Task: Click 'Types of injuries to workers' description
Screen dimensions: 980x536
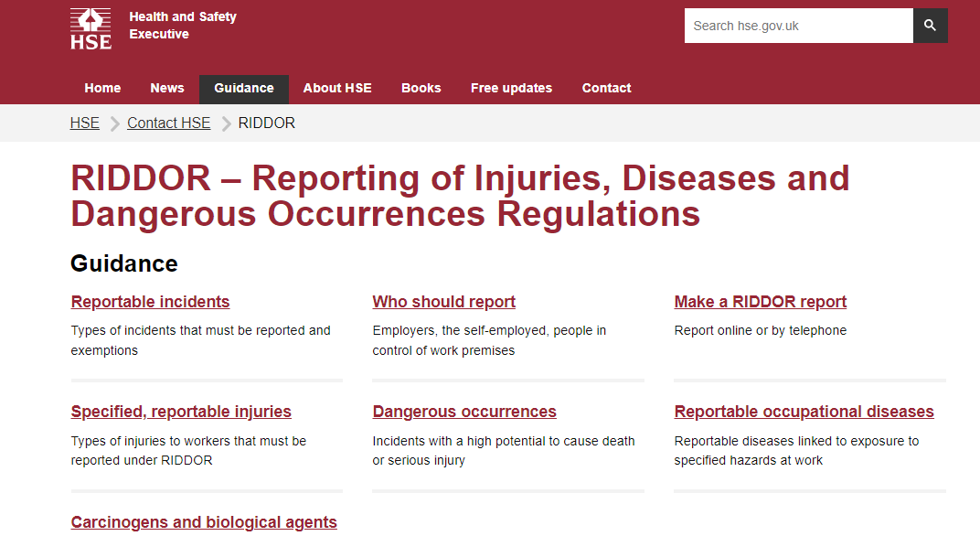Action: pyautogui.click(x=188, y=450)
